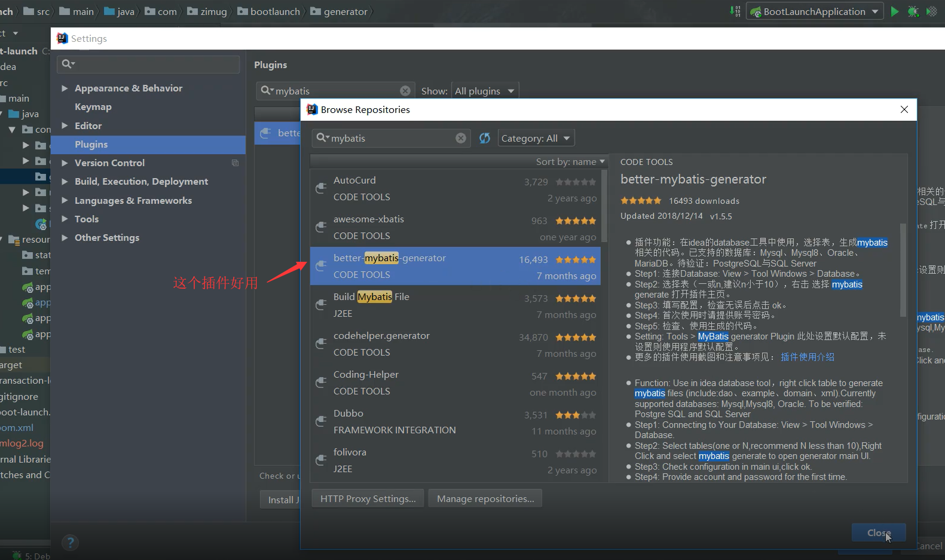The image size is (945, 560).
Task: Click the plugin description vertical scrollbar
Action: (x=903, y=270)
